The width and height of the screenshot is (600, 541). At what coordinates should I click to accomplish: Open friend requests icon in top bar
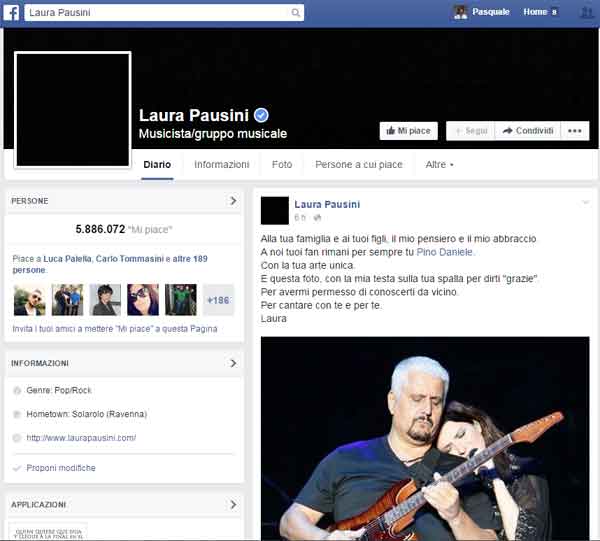coord(587,12)
